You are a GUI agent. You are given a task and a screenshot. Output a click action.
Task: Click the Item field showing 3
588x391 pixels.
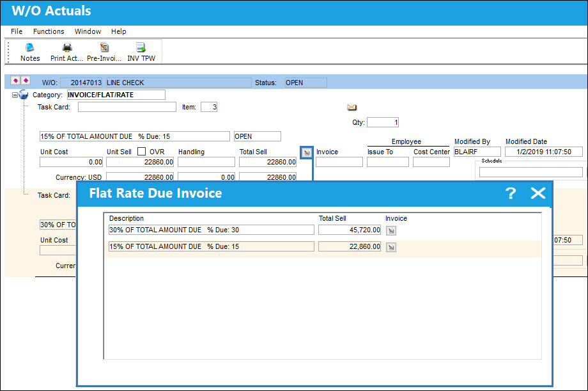click(x=209, y=107)
